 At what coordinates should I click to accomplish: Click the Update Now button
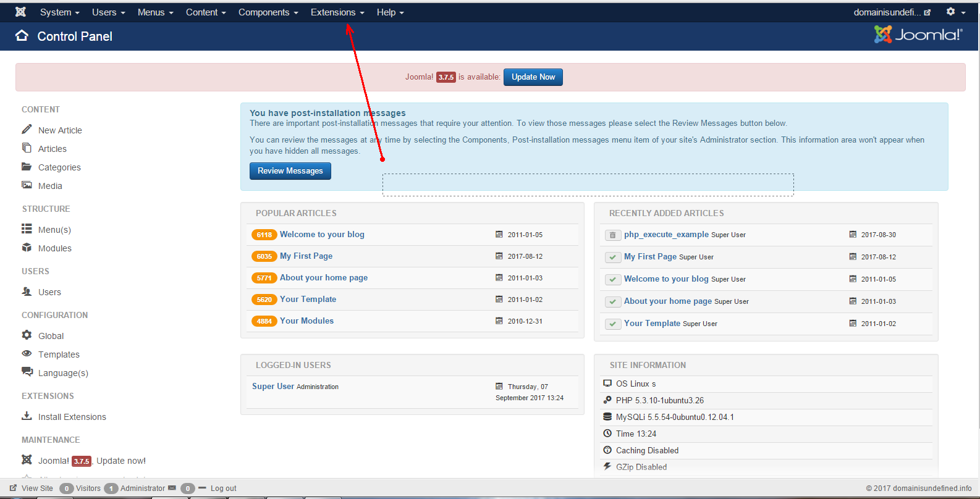click(x=533, y=77)
